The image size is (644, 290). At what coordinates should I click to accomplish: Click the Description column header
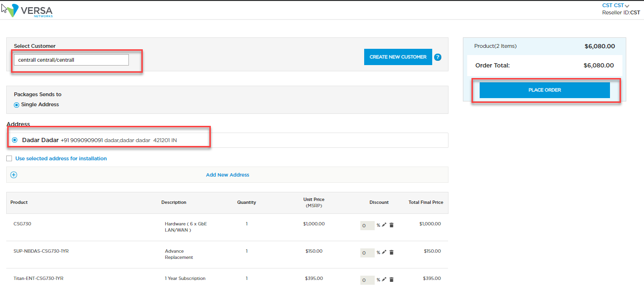pyautogui.click(x=174, y=202)
